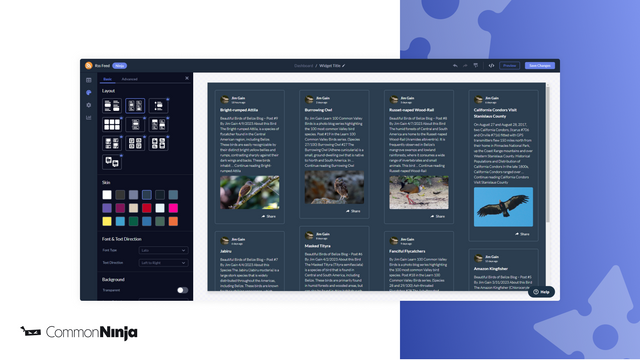640x360 pixels.
Task: Open the Jabiru post title
Action: (226, 251)
